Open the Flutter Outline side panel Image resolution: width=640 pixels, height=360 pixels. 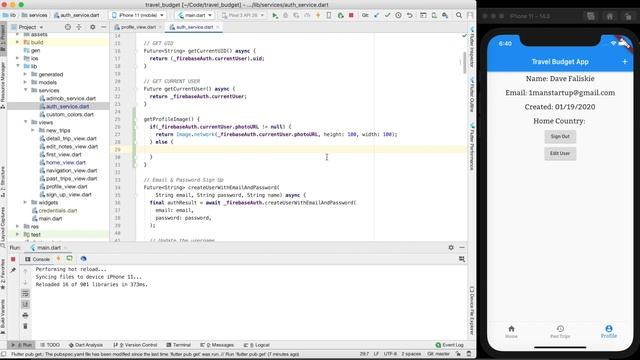pos(472,95)
